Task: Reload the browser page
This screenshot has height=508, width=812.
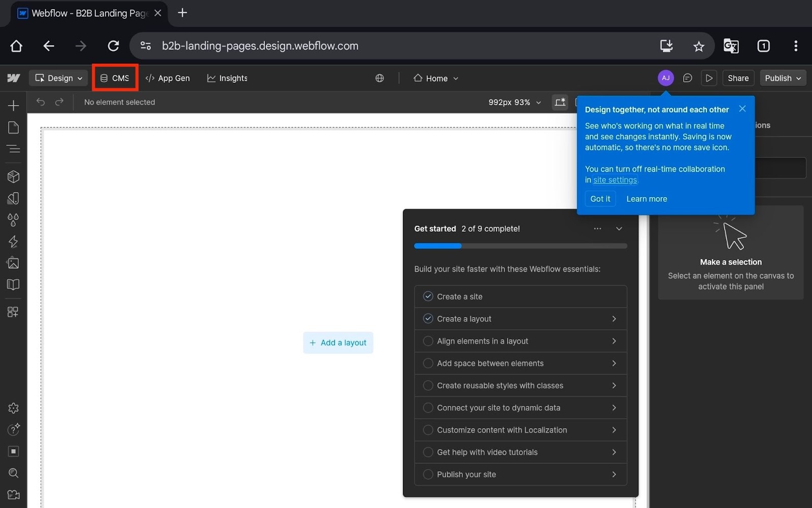Action: pos(113,46)
